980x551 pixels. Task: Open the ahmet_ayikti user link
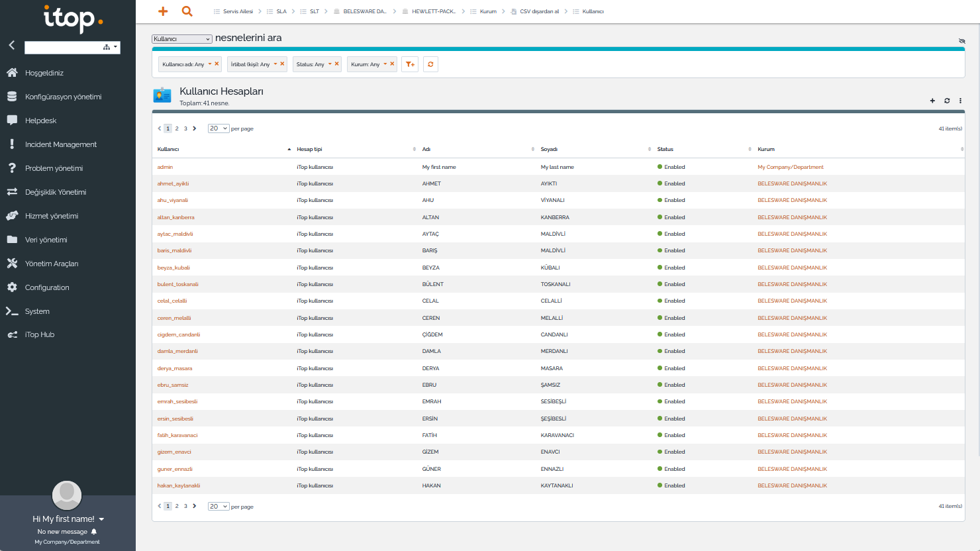click(x=173, y=183)
